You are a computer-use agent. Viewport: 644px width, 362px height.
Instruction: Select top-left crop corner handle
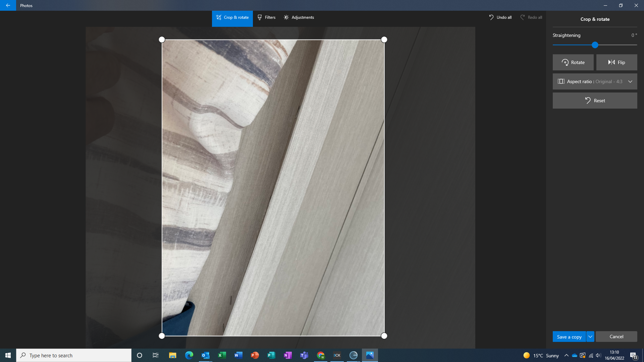[162, 40]
